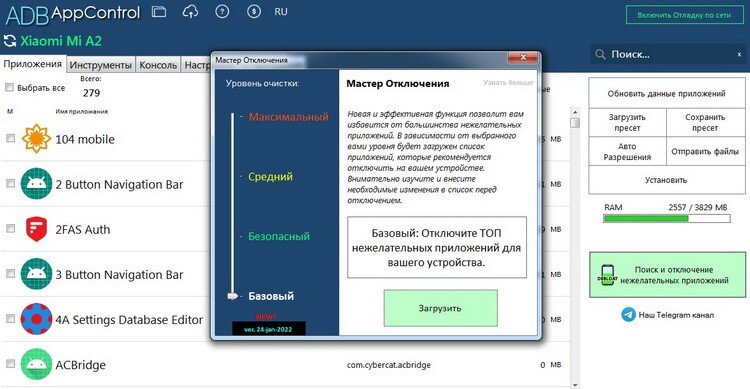750x389 pixels.
Task: Select the Средний cleaning level
Action: coord(270,177)
